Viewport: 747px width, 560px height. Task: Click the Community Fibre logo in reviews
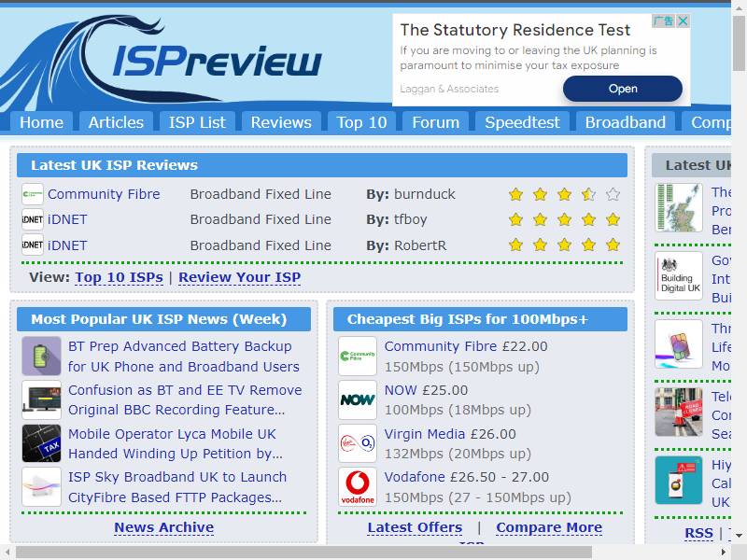tap(33, 194)
